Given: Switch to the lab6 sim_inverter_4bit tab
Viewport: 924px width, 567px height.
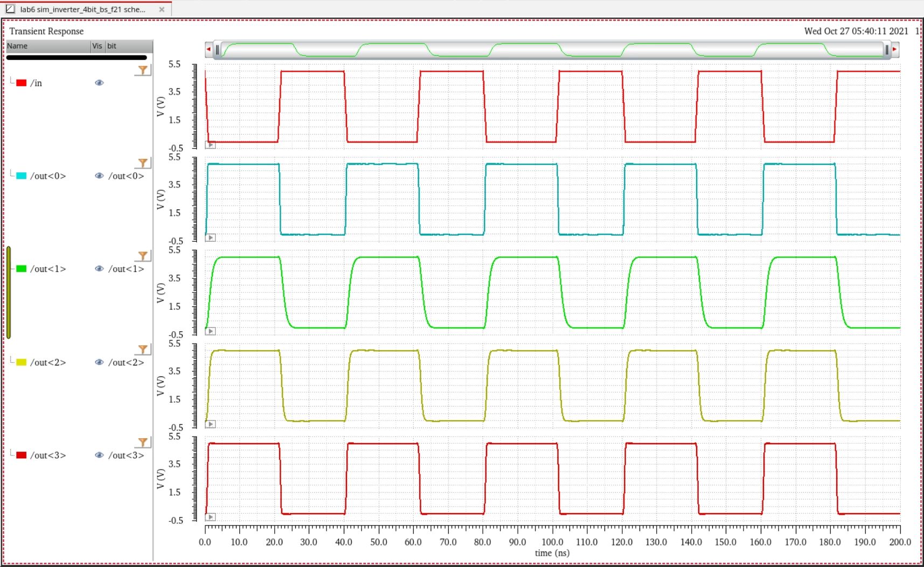Looking at the screenshot, I should pyautogui.click(x=82, y=10).
